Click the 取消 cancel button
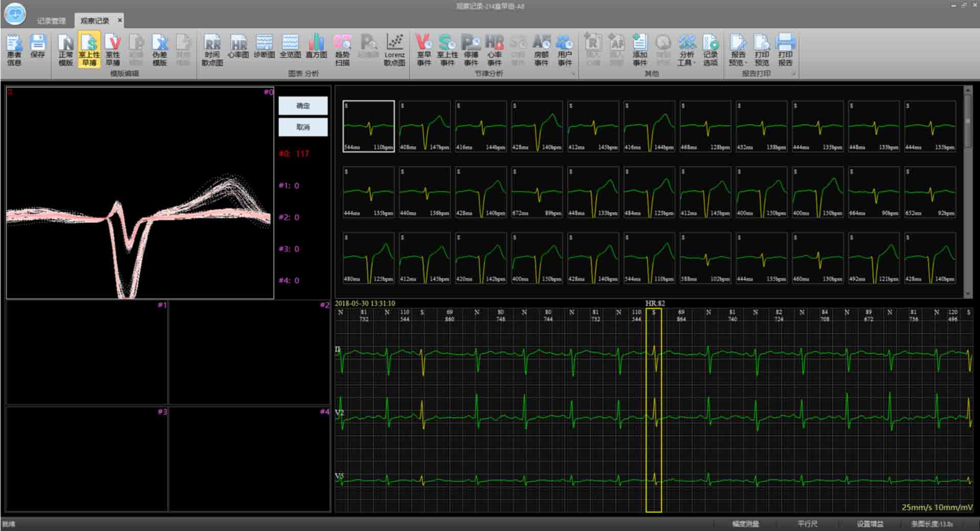The image size is (980, 531). (303, 127)
